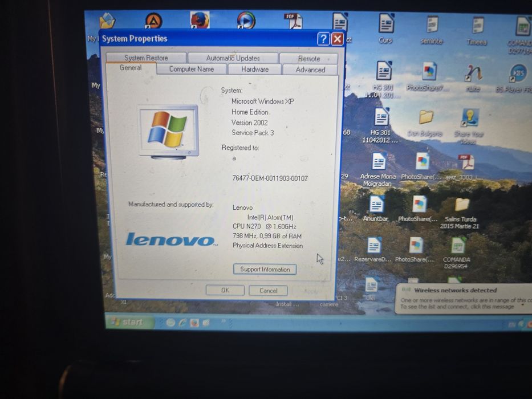Image resolution: width=532 pixels, height=399 pixels.
Task: Select the General tab
Action: coord(131,68)
